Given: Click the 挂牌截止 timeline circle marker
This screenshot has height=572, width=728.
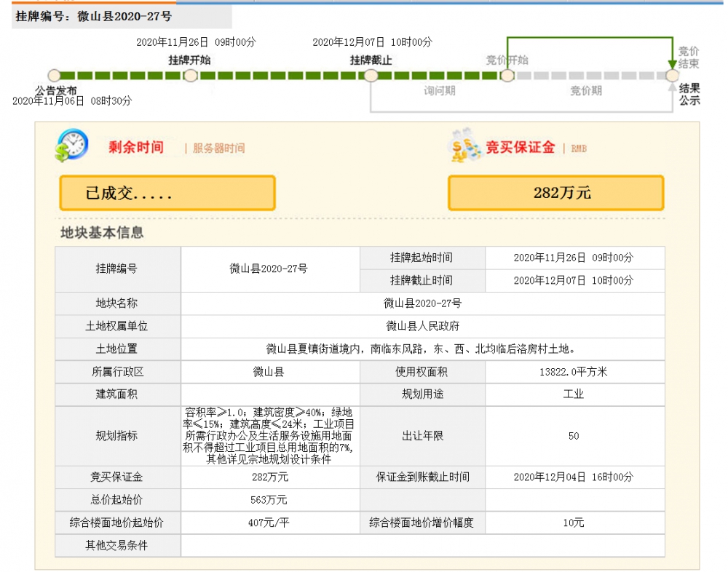Looking at the screenshot, I should 371,75.
